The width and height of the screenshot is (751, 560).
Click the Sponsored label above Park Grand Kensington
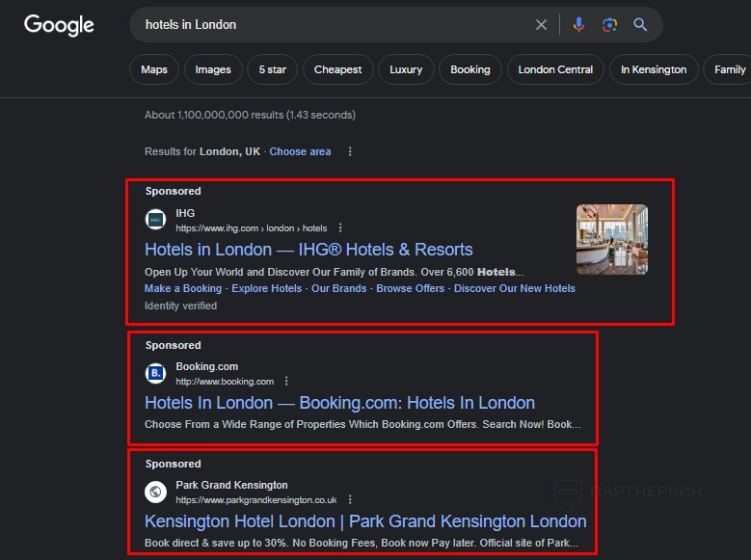point(173,464)
